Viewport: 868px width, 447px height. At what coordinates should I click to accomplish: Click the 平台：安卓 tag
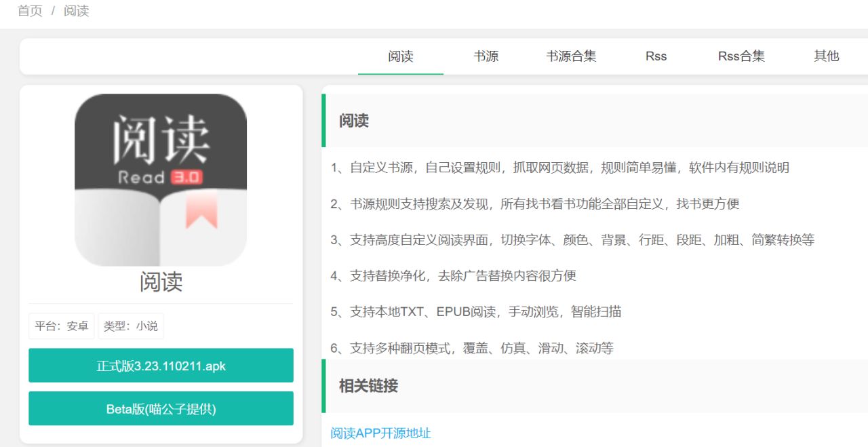62,326
